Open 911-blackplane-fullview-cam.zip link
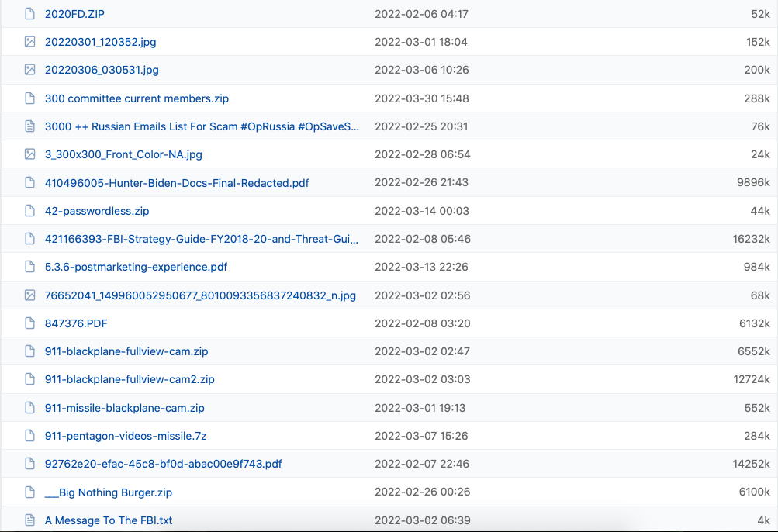 click(x=126, y=351)
